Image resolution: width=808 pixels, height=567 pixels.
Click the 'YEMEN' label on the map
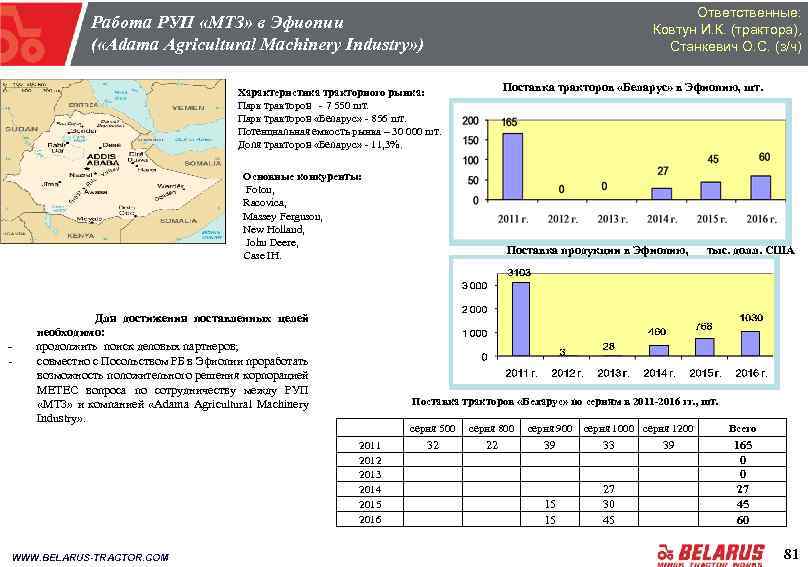coord(188,108)
